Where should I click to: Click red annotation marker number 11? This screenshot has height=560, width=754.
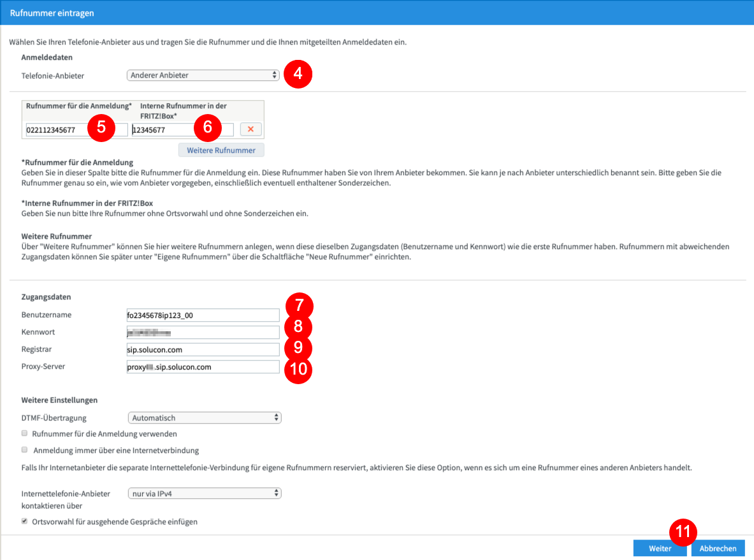[683, 532]
